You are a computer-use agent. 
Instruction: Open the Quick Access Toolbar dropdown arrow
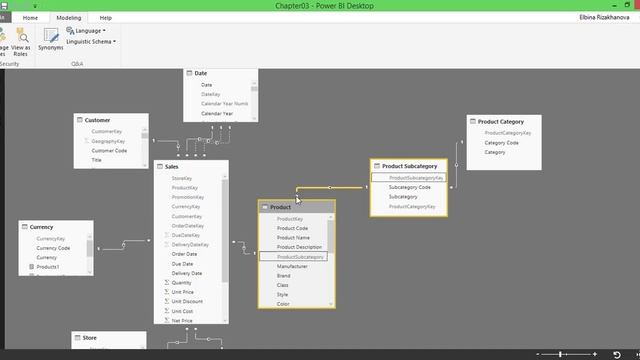(35, 6)
